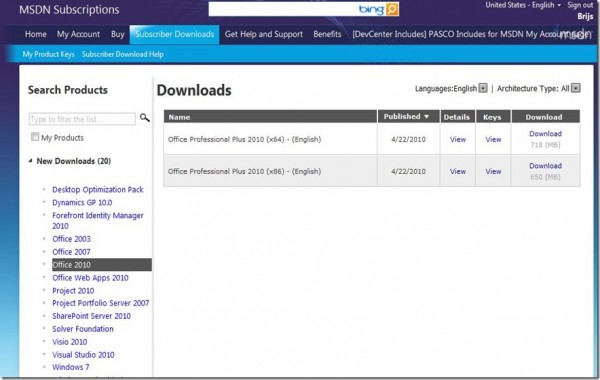The height and width of the screenshot is (380, 600).
Task: Select Project Portfolio Server 2007
Action: coord(101,303)
